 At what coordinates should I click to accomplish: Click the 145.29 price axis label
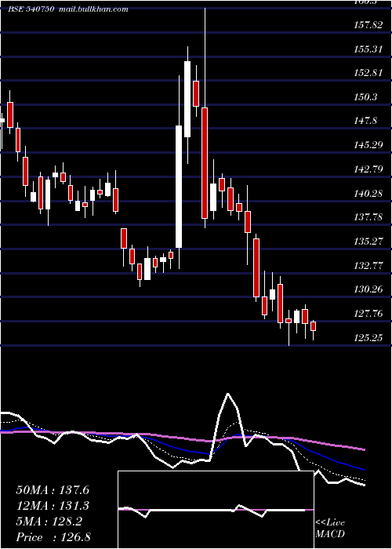368,144
